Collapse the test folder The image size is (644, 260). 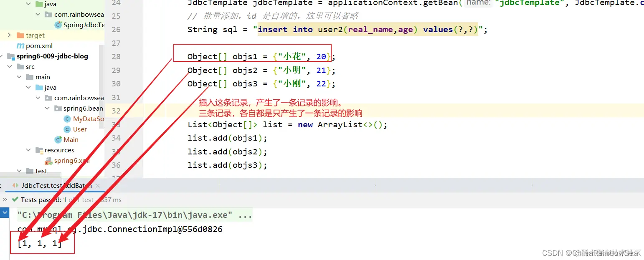click(x=19, y=171)
